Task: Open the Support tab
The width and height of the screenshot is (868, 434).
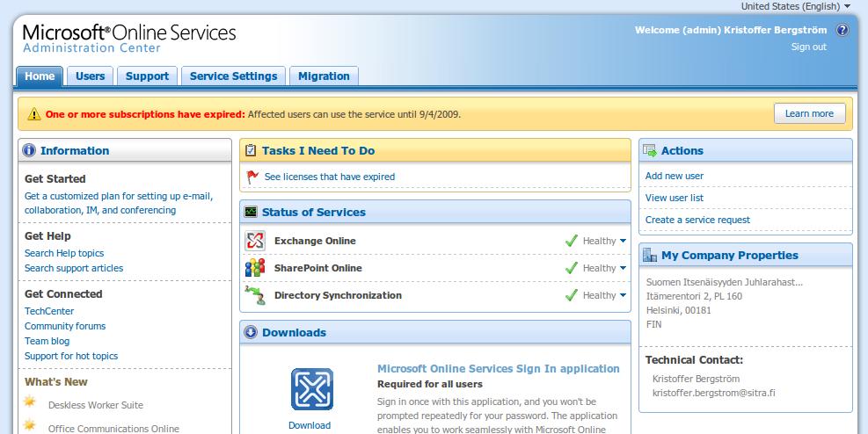Action: tap(147, 76)
